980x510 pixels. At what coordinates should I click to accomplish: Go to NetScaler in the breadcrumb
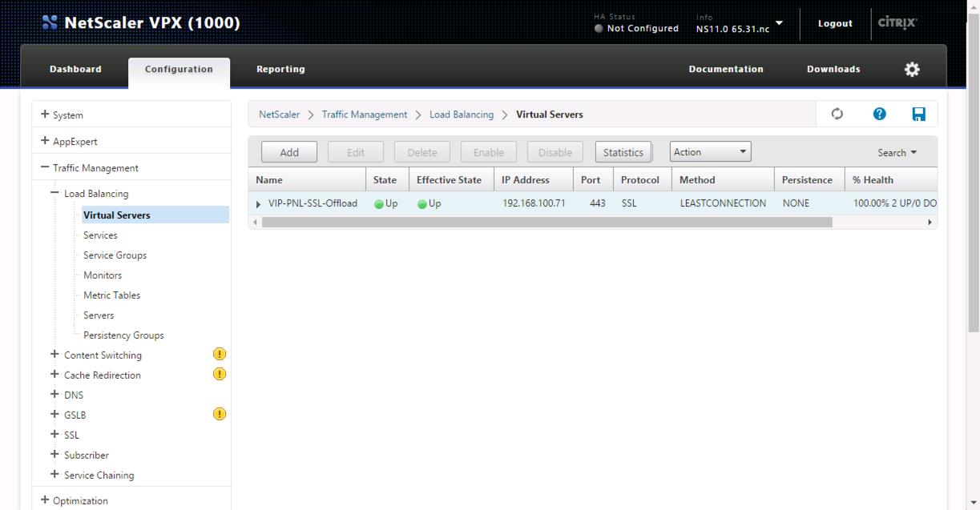[x=279, y=114]
